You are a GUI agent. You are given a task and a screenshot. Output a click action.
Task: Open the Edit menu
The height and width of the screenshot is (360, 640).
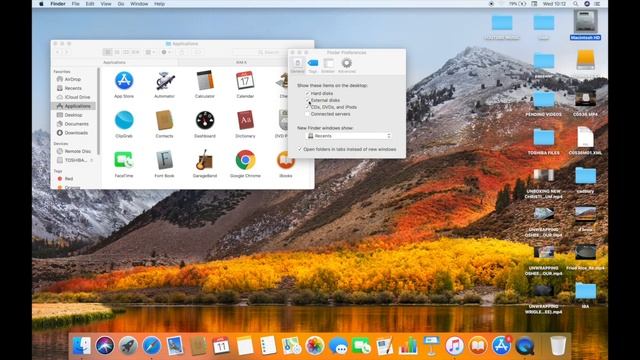(x=90, y=4)
